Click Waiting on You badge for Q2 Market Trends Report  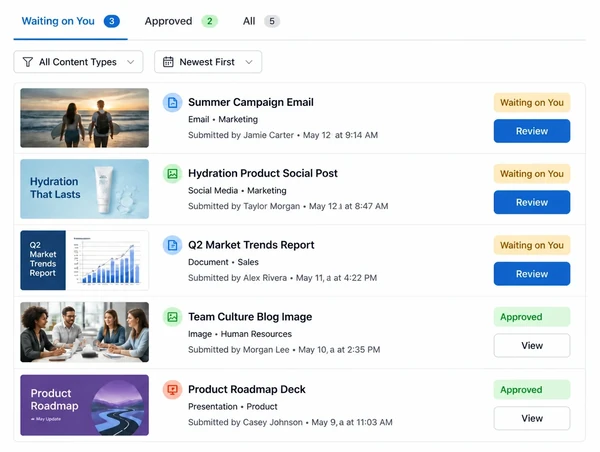(x=532, y=245)
